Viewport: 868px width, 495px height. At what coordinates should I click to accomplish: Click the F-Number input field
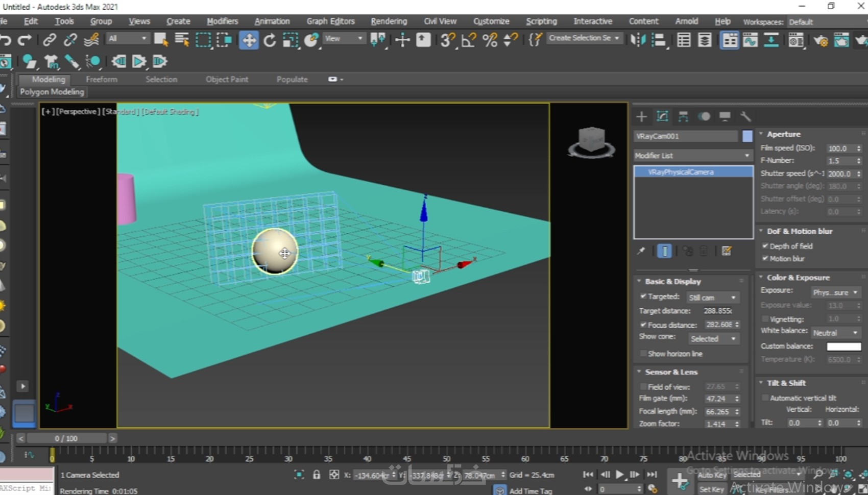(839, 161)
